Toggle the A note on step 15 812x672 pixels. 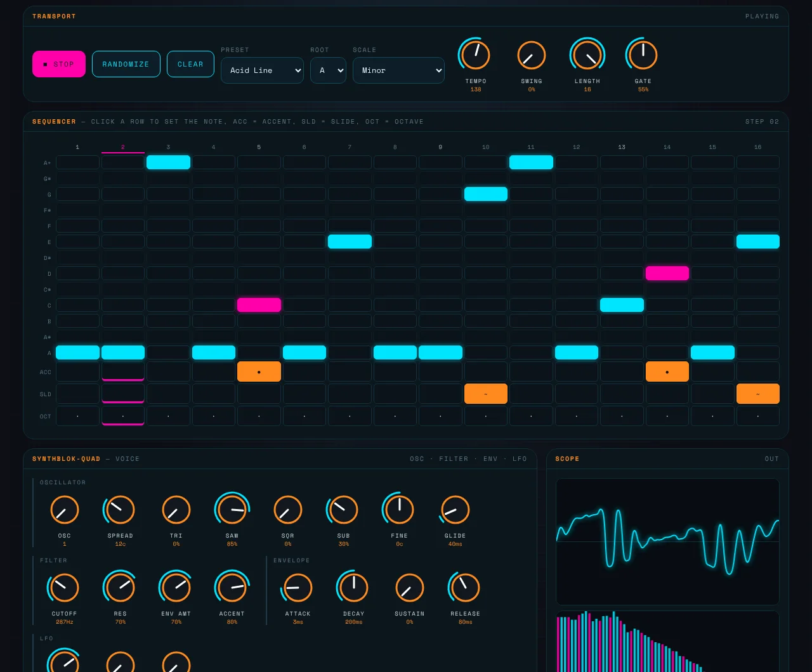712,352
